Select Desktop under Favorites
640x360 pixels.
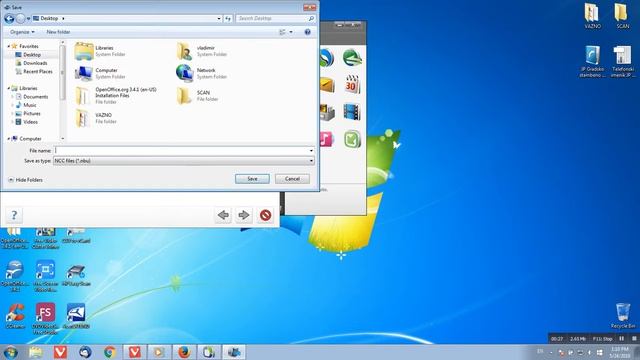click(32, 55)
